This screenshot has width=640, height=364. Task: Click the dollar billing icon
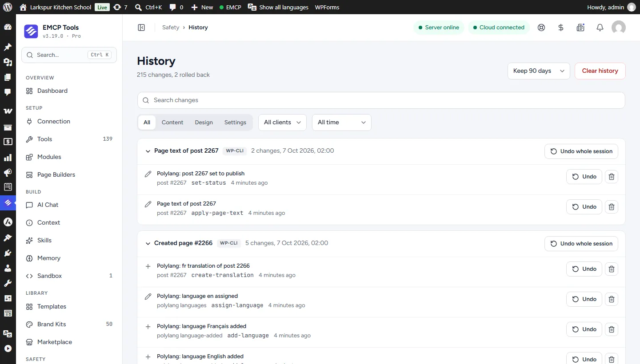click(x=561, y=28)
